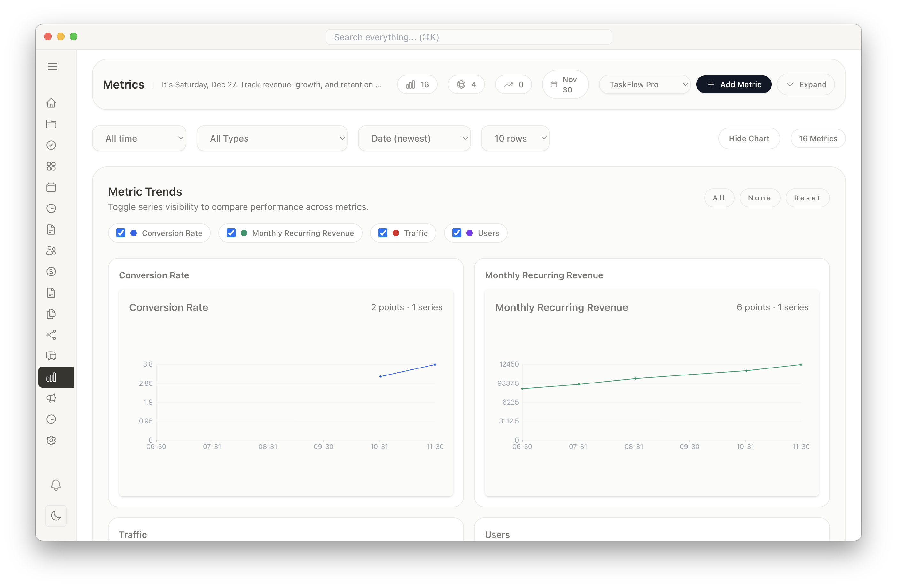Open the people/team icon in sidebar

pos(51,251)
